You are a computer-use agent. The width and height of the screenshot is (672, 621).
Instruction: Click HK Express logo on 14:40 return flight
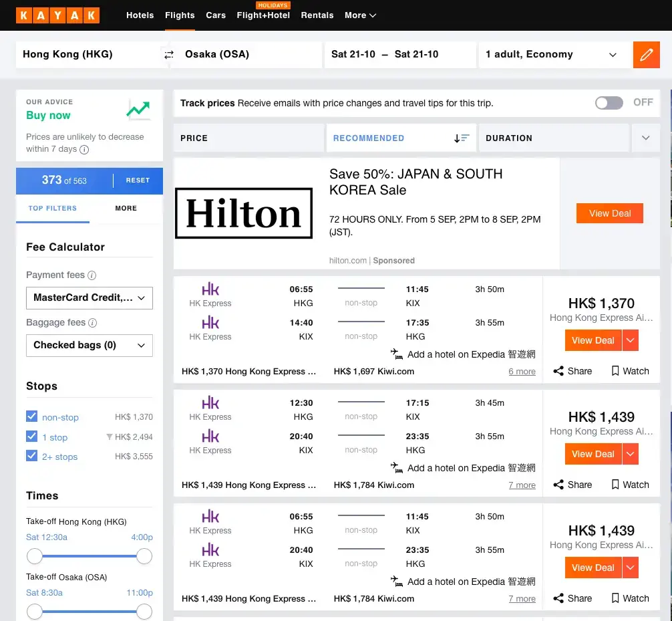210,322
